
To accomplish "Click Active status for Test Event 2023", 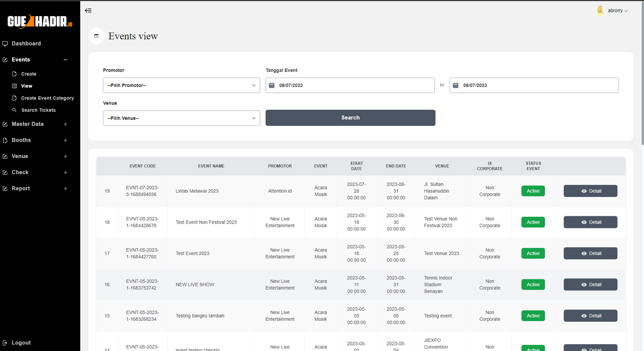I will coord(533,253).
